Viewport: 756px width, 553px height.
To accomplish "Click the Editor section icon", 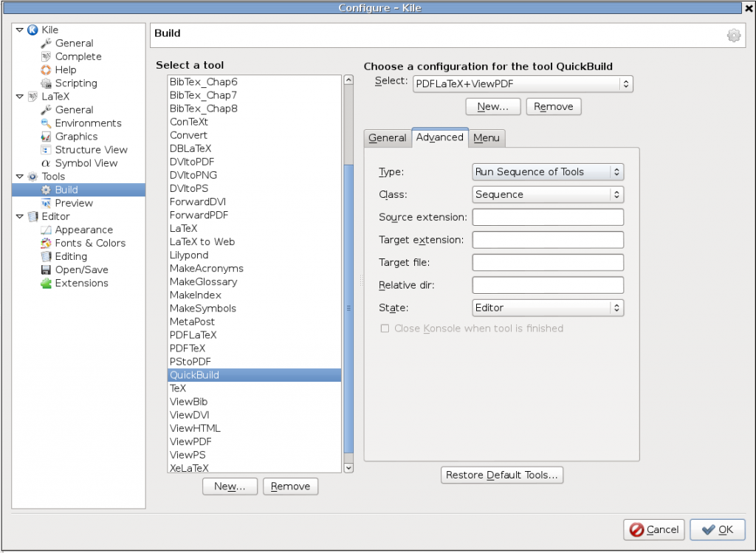I will pyautogui.click(x=32, y=216).
